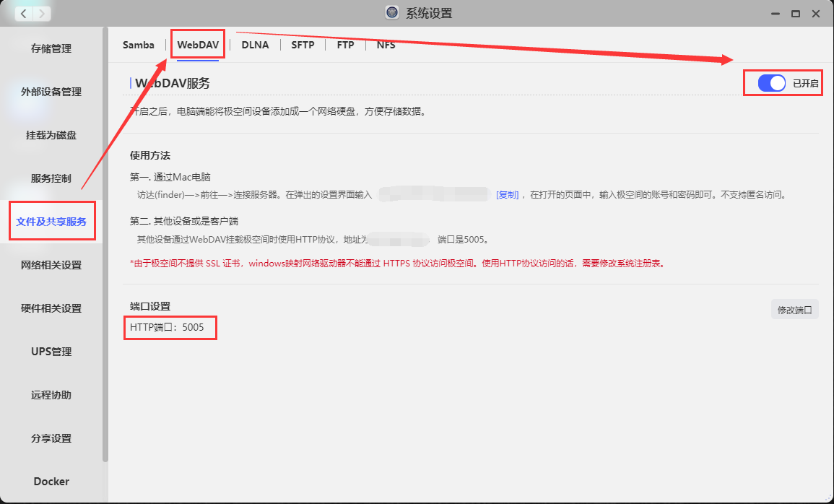Open 远程协助 in the sidebar
Viewport: 834px width, 504px height.
(x=51, y=395)
